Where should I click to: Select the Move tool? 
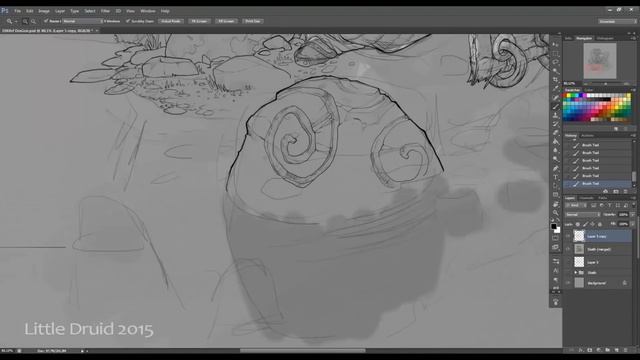556,44
